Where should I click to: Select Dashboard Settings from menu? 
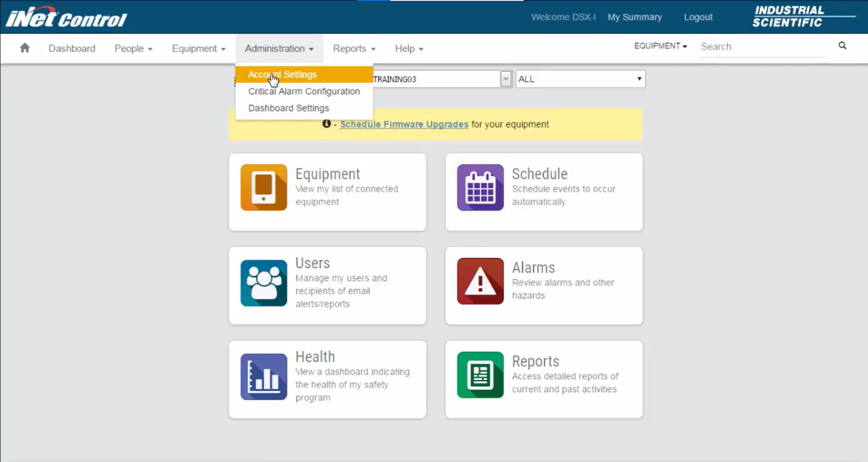coord(288,108)
